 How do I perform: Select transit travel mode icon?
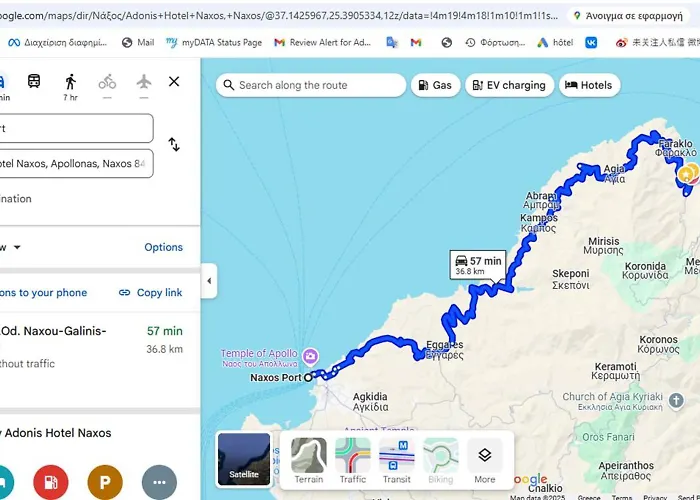click(34, 82)
